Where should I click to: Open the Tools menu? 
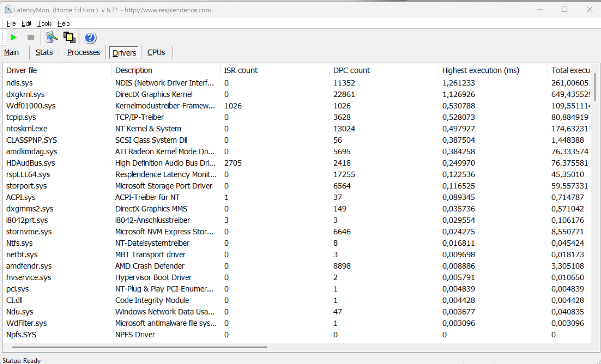pos(44,23)
